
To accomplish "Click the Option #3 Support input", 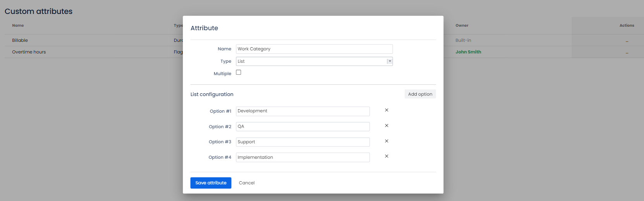I will (x=302, y=142).
